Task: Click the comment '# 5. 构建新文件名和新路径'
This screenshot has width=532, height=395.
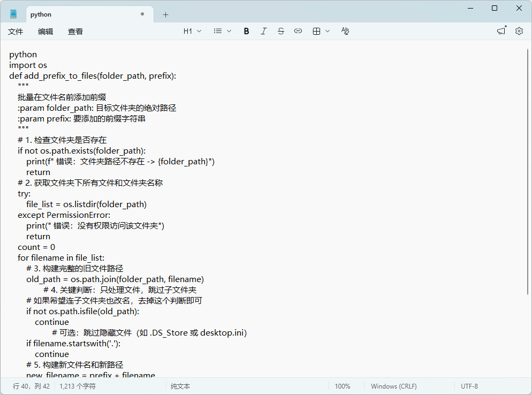Action: tap(74, 365)
